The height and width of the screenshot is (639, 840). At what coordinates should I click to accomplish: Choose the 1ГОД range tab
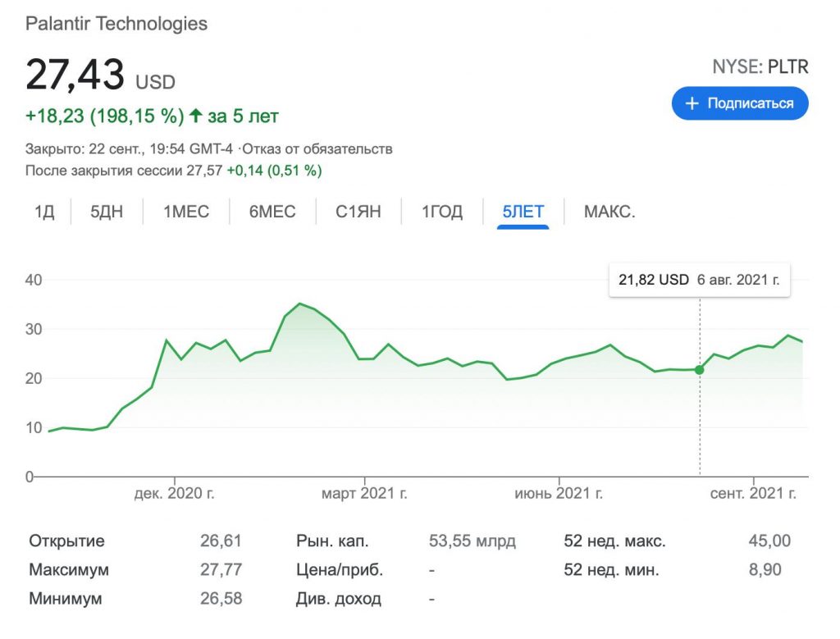[x=442, y=212]
